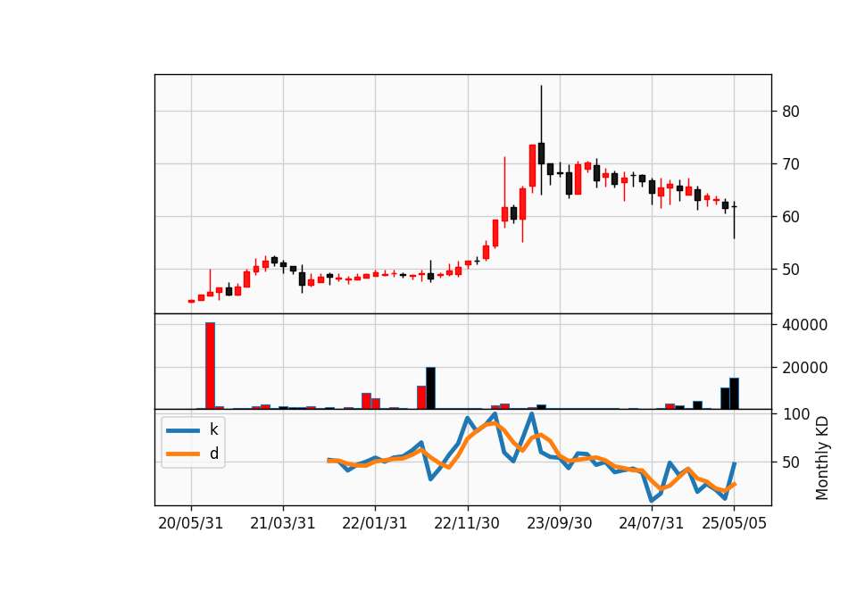
Task: Click the 20/05/31 date axis label
Action: coord(191,524)
